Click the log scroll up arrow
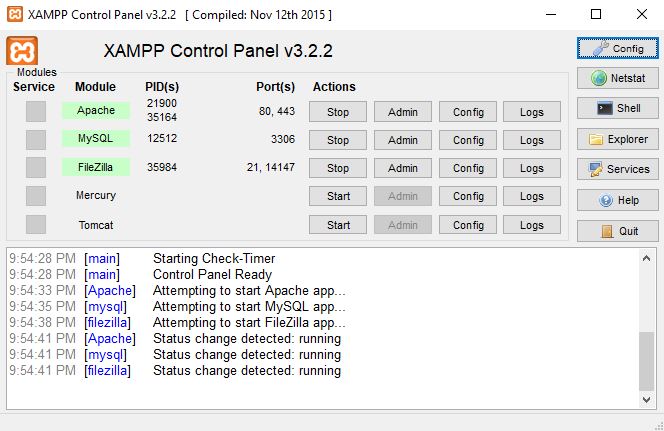The width and height of the screenshot is (664, 431). tap(646, 258)
